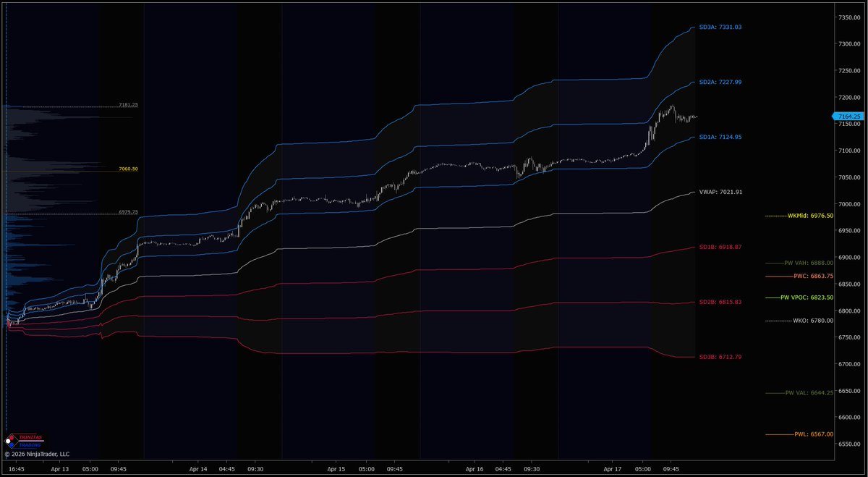Click 7200.00 on the price axis

pyautogui.click(x=849, y=98)
